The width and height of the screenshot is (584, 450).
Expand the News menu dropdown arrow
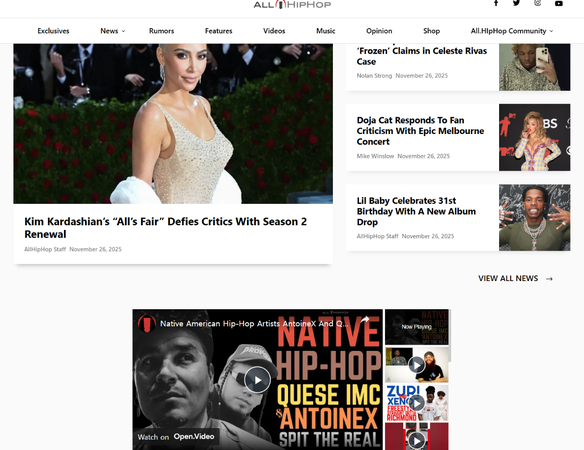123,31
